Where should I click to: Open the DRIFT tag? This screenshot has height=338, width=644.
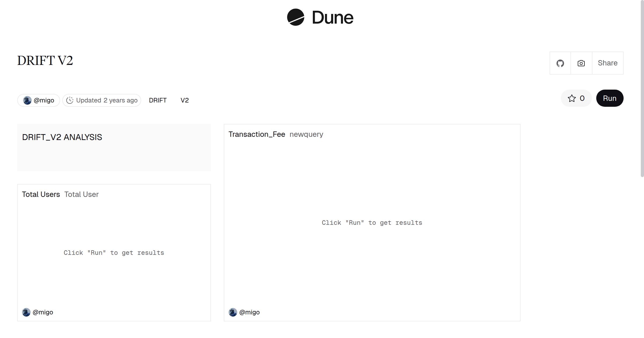158,100
